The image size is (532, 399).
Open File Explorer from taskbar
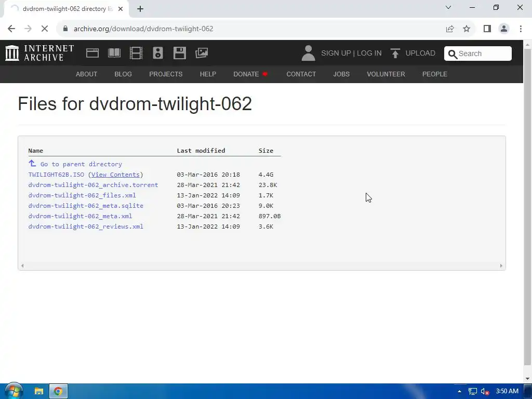tap(38, 391)
